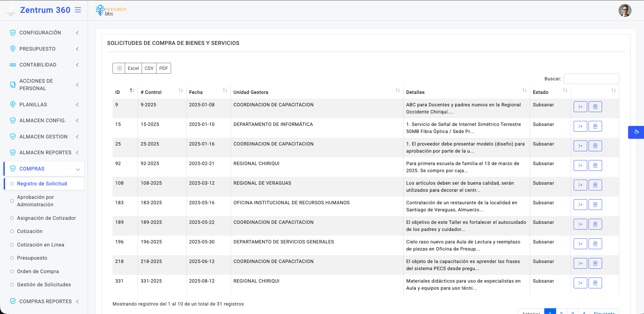Screen dimensions: 644x314
Task: Click forward arrow icon for request 331-2025
Action: (x=580, y=283)
